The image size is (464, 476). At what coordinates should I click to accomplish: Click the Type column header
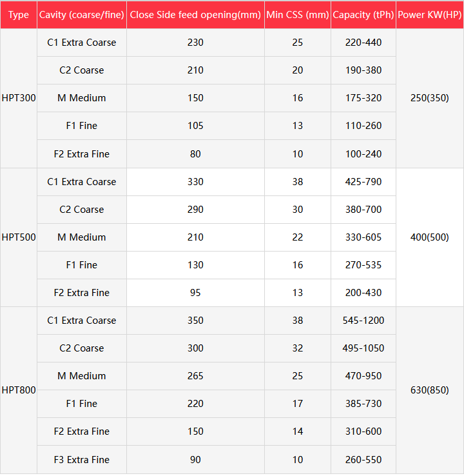tap(19, 15)
